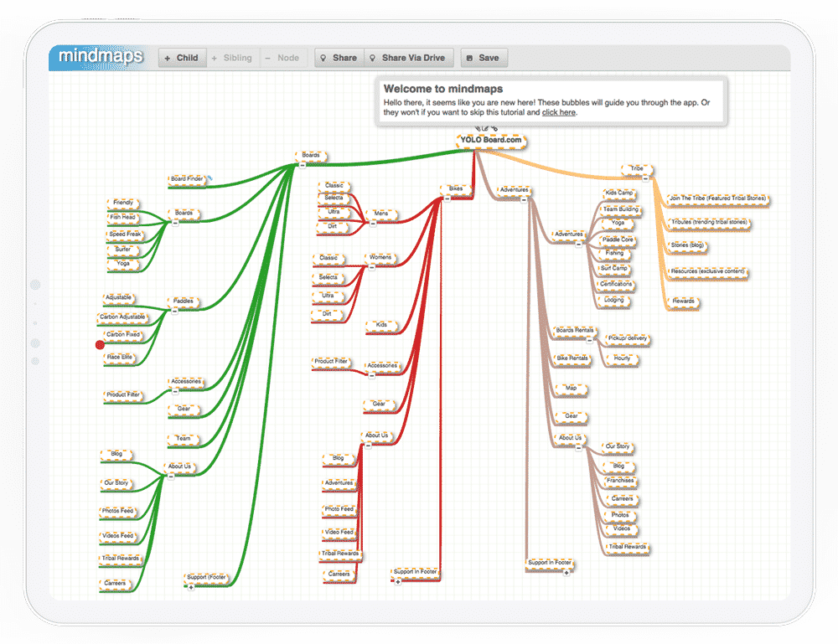
Task: Expand the brown Support In Footer node
Action: click(x=566, y=572)
